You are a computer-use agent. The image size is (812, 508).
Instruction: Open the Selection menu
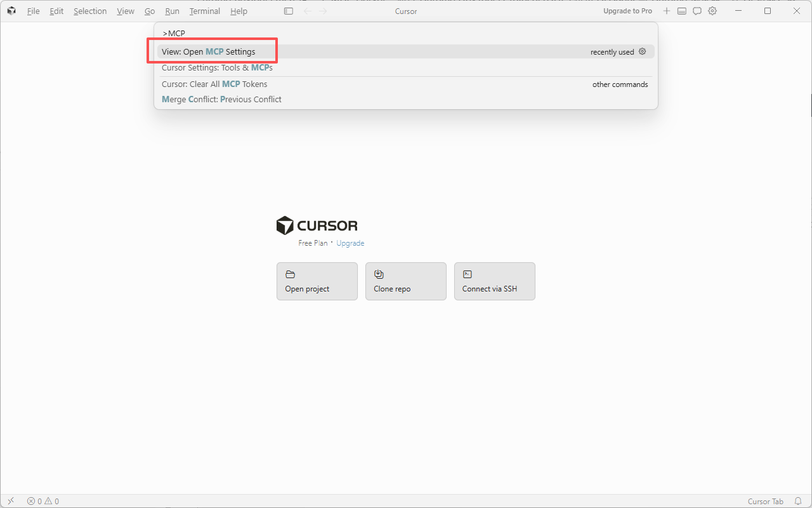coord(90,11)
